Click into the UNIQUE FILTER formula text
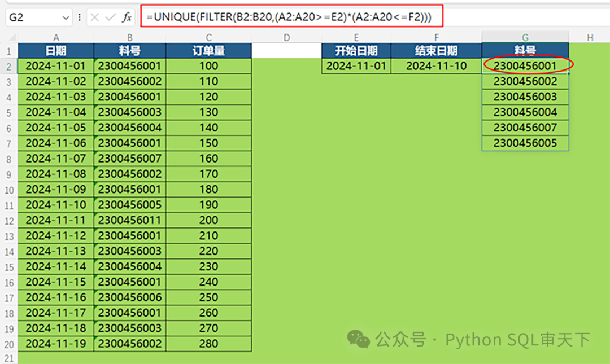Viewport: 610px width, 364px height. (x=289, y=17)
